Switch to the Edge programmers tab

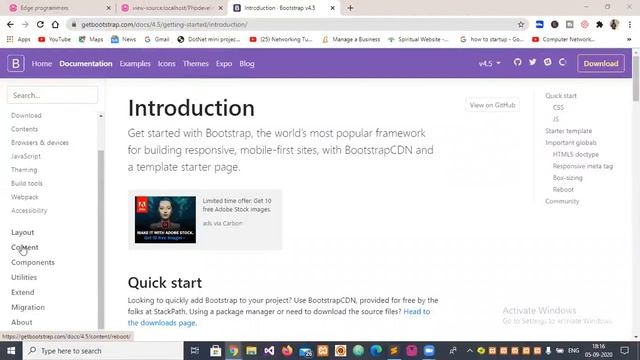(60, 8)
